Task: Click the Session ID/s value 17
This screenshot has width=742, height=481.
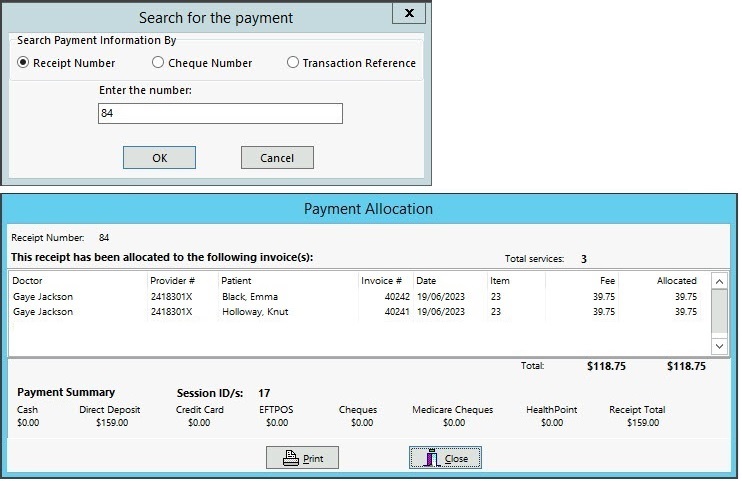Action: coord(264,393)
